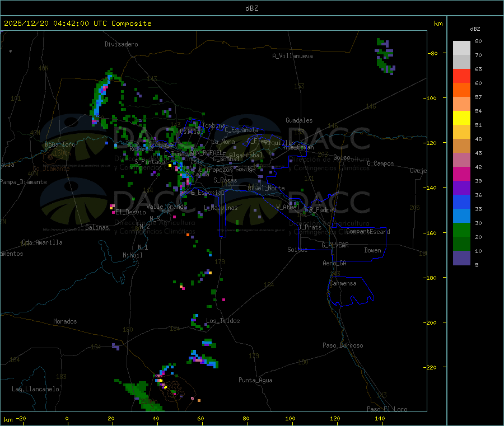Click the Morados location label
This screenshot has width=504, height=426.
[65, 321]
